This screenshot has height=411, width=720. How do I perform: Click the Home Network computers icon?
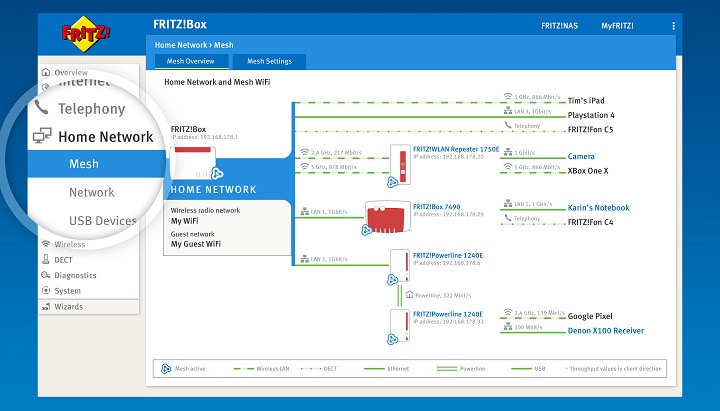(42, 135)
